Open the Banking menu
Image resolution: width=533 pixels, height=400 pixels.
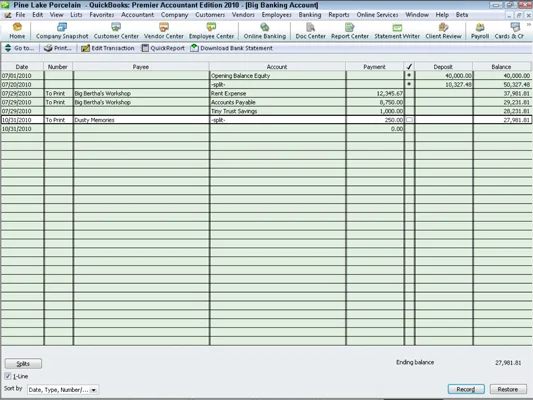pos(310,15)
